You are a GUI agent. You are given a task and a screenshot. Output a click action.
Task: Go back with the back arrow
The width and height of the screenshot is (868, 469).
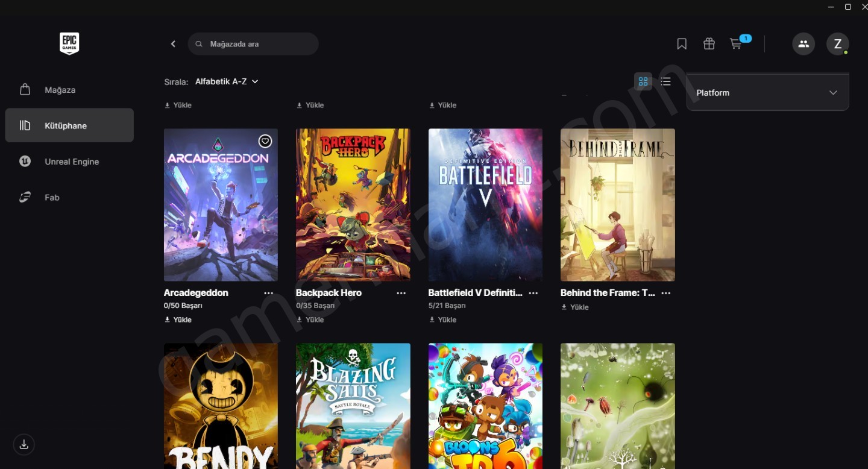click(173, 44)
